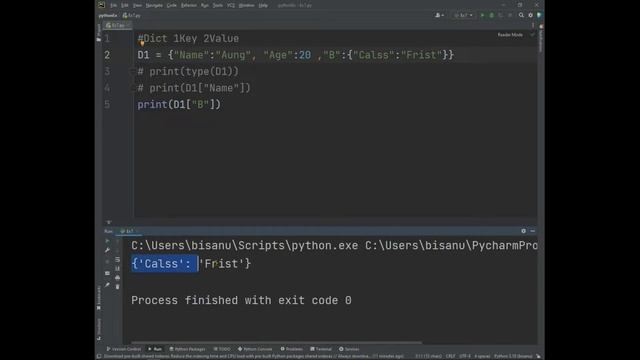
Task: Open the Navigate menu
Action: [x=154, y=5]
